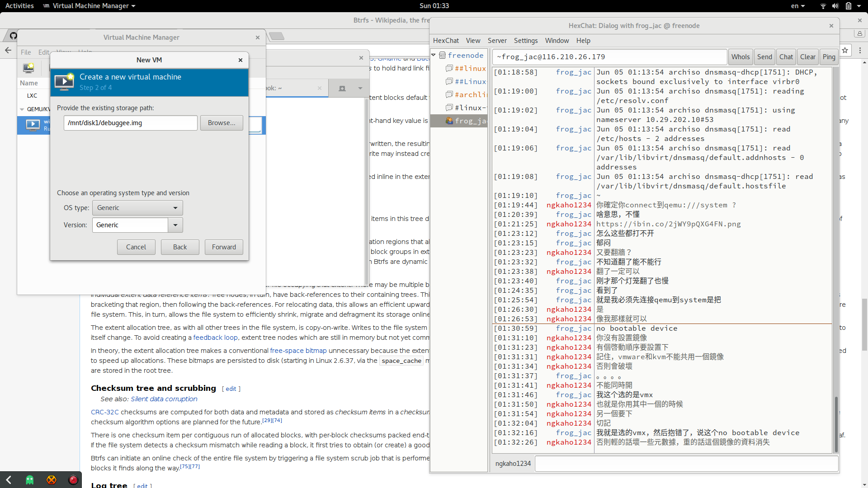Image resolution: width=868 pixels, height=488 pixels.
Task: Click the new terminal tab icon
Action: click(x=342, y=88)
